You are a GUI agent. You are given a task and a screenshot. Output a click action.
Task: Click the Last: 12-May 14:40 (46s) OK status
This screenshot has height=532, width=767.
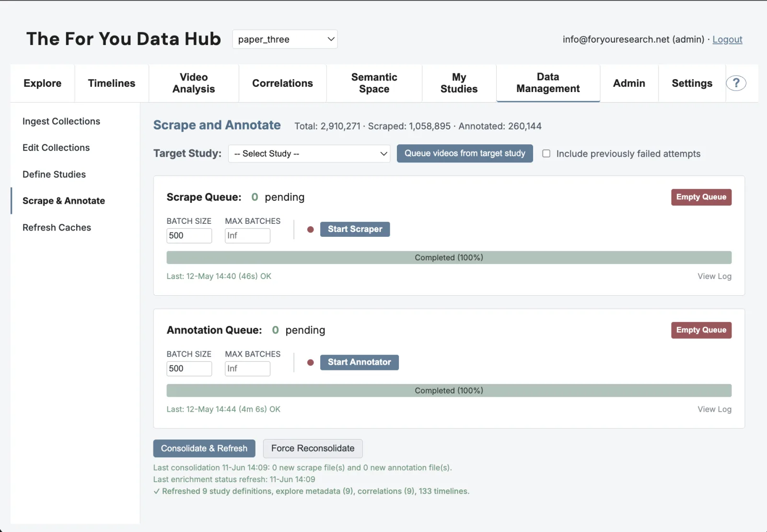coord(219,276)
